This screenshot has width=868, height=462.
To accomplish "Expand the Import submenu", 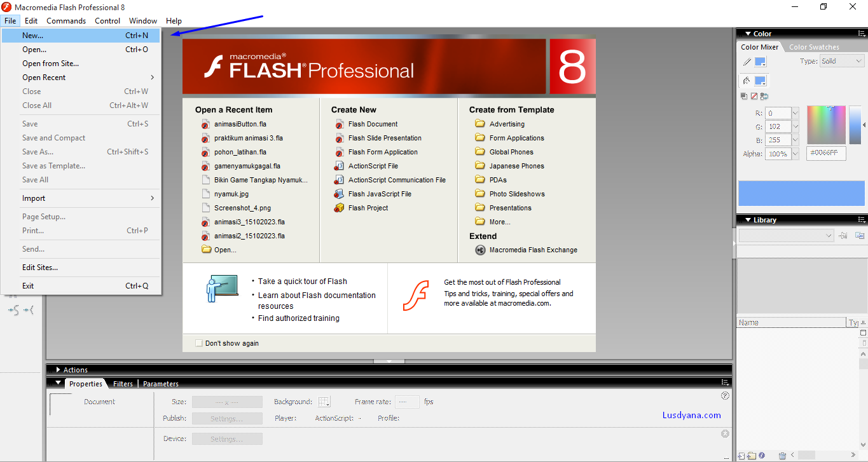I will click(x=81, y=198).
